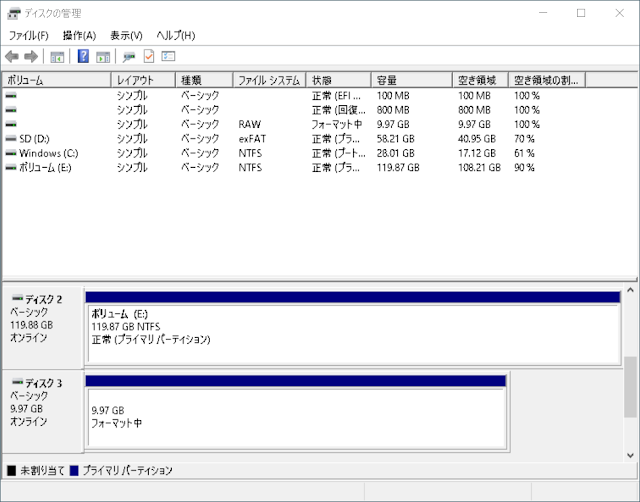Click the 119.87 GB capacity cell in list
The image size is (640, 502).
398,167
